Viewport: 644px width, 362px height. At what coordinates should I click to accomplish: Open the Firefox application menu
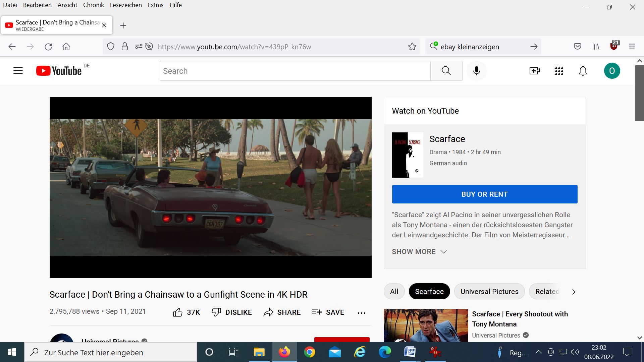tap(632, 47)
